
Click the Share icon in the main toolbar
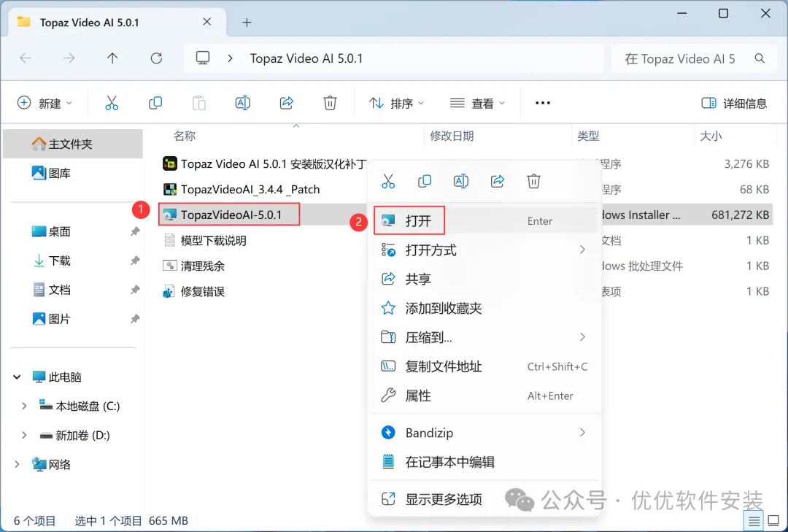(x=287, y=103)
